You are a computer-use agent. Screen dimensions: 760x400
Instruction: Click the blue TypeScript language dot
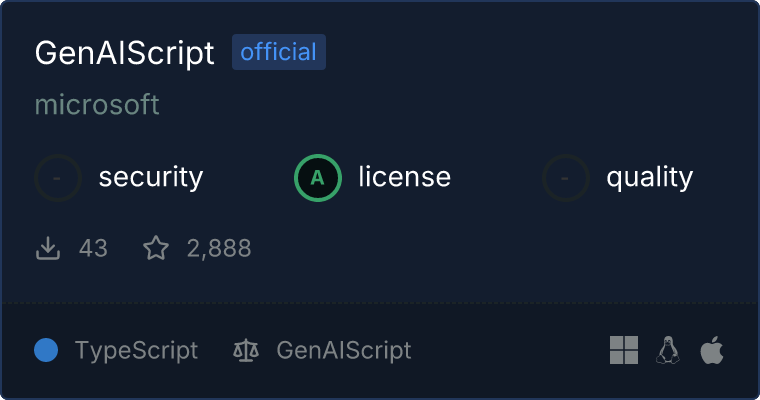[x=46, y=350]
